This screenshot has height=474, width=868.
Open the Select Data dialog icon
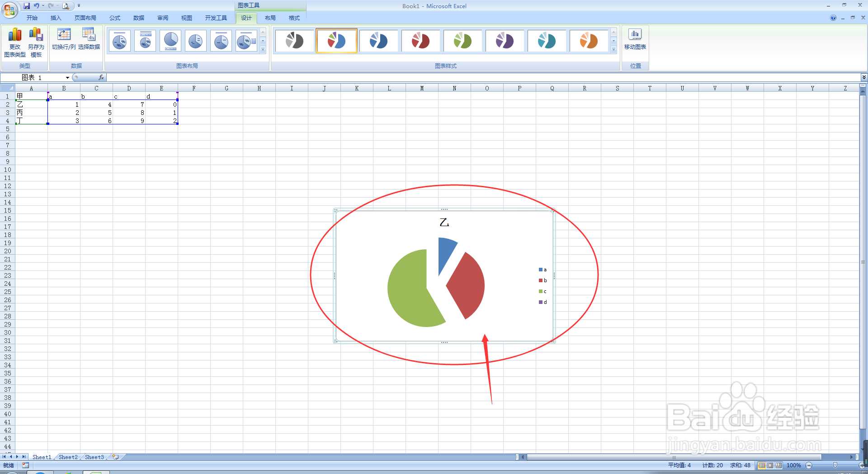click(x=89, y=39)
